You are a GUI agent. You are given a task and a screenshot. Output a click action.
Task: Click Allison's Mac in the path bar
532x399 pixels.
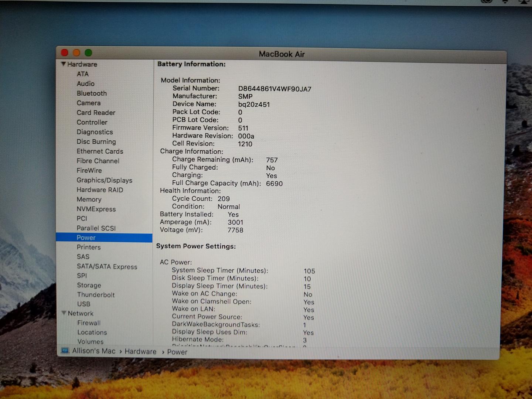94,351
